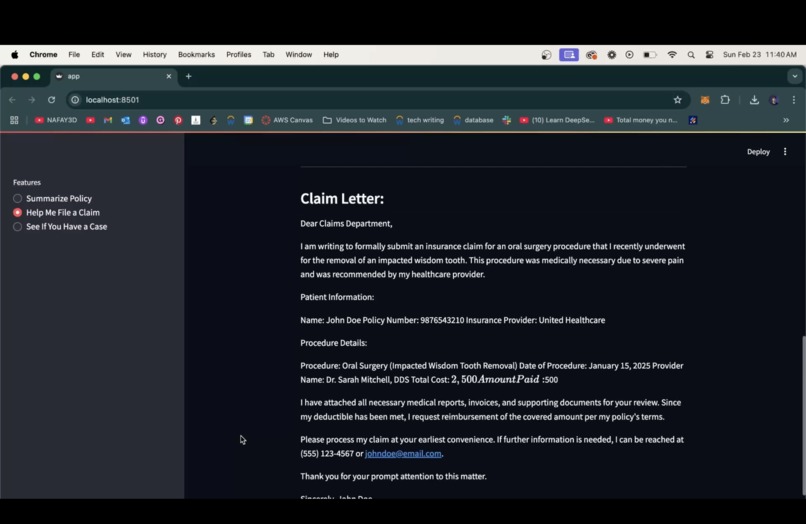Click the Patient Information: text

pos(337,297)
